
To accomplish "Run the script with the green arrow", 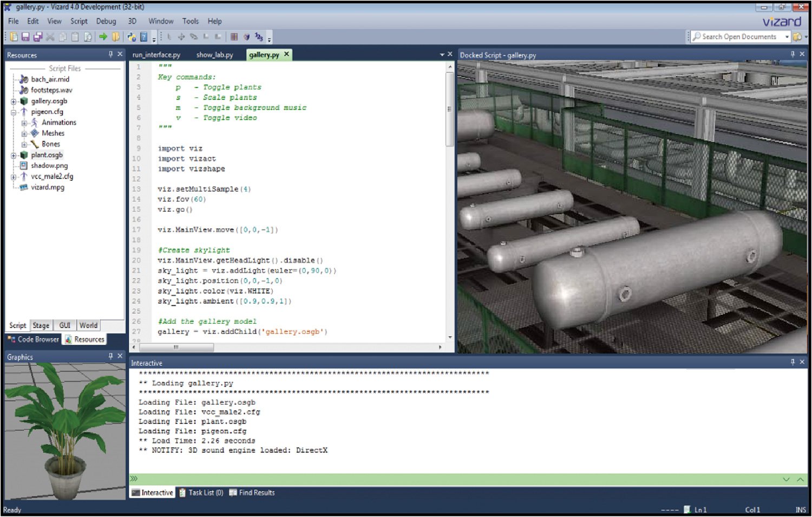I will tap(103, 37).
